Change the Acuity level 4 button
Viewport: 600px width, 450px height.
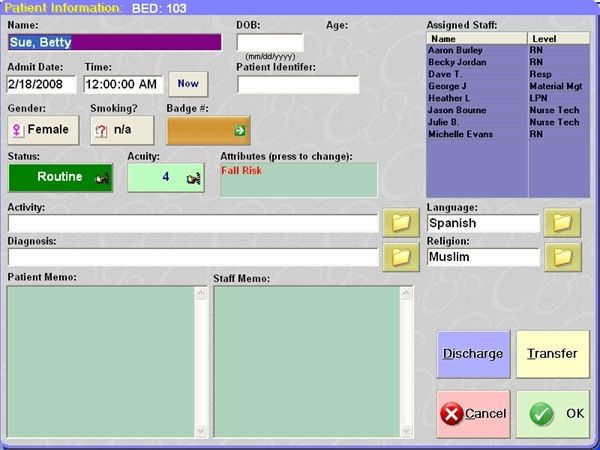click(165, 177)
